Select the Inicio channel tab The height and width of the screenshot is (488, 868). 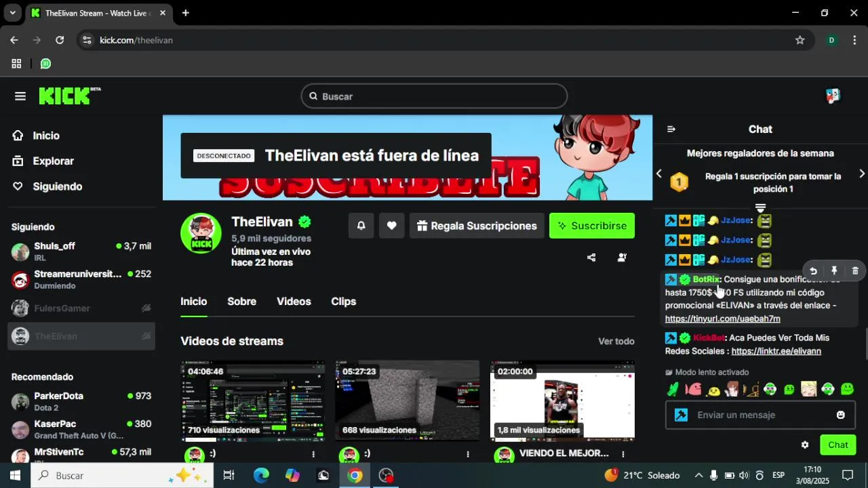(194, 302)
